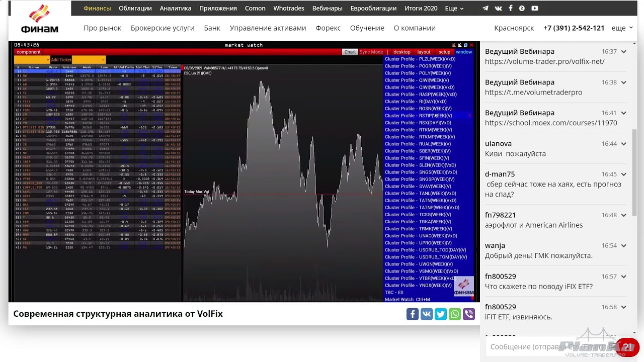This screenshot has height=362, width=644.
Task: Click the white arrow icon in market watch title bar
Action: pyautogui.click(x=459, y=45)
